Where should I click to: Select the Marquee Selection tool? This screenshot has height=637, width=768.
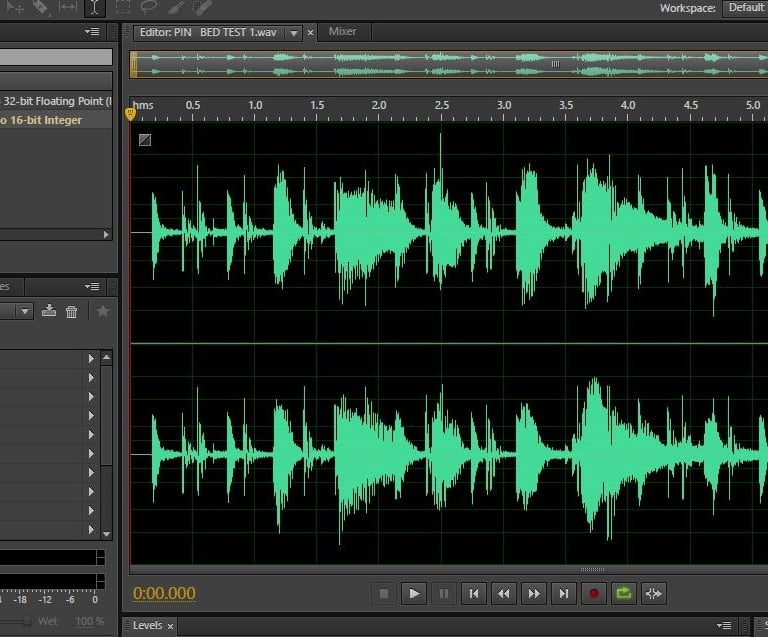pos(122,7)
